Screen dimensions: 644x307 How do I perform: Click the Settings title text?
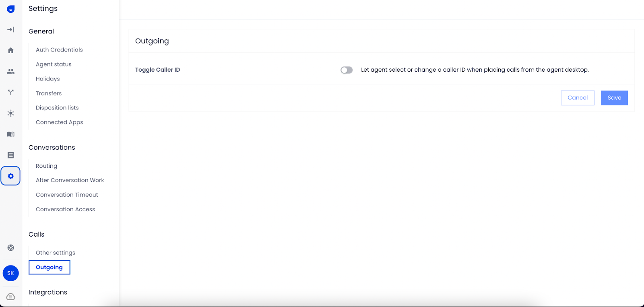43,8
